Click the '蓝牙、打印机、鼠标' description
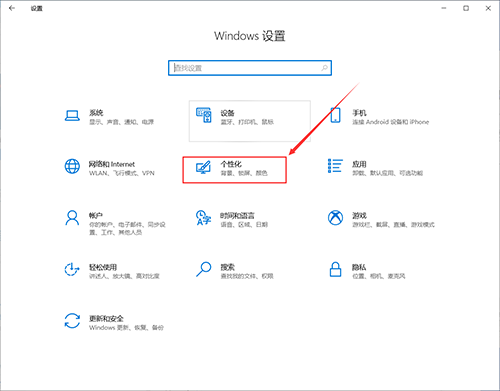This screenshot has width=500, height=391. point(247,122)
